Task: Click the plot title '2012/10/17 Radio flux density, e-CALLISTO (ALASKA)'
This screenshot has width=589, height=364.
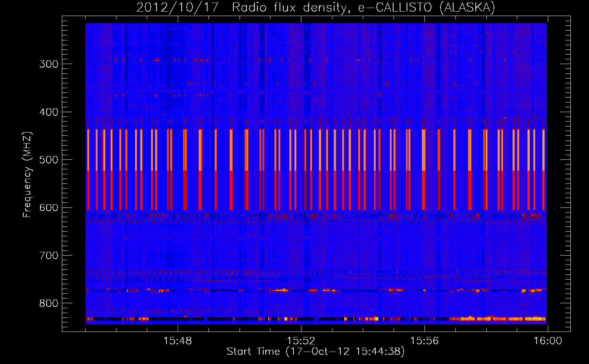Action: click(x=316, y=7)
